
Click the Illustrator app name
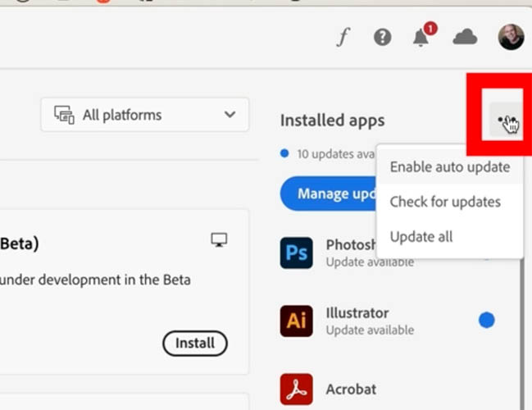point(357,313)
